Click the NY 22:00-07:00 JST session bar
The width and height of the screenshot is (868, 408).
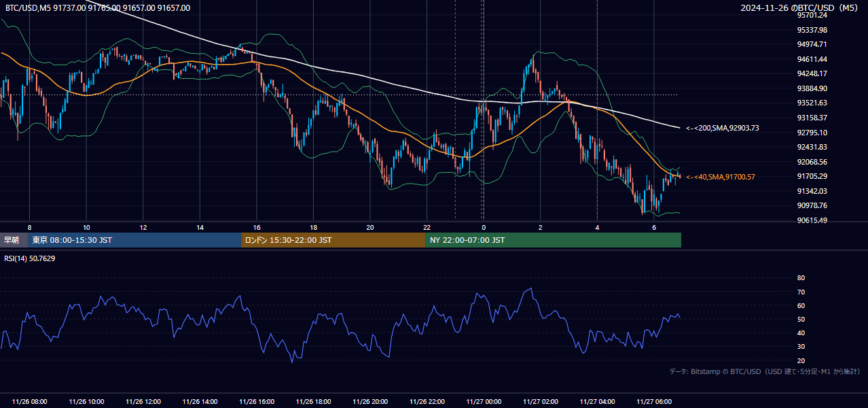point(554,240)
